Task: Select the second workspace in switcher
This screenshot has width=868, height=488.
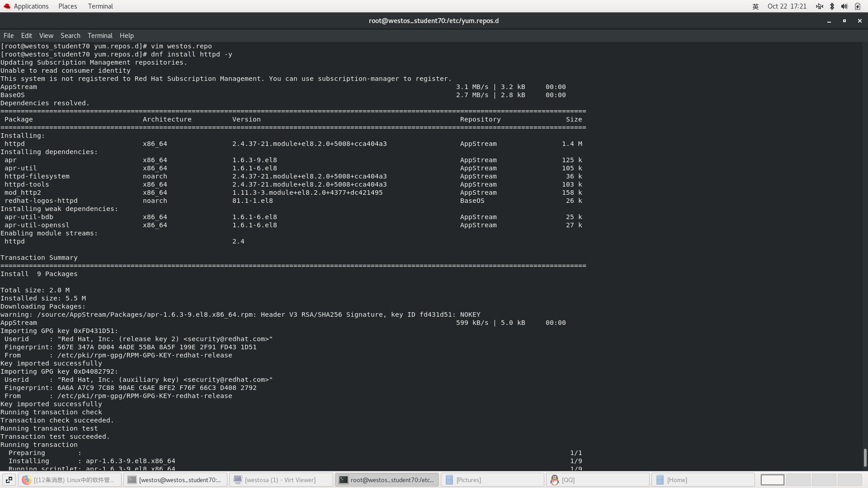Action: 798,480
